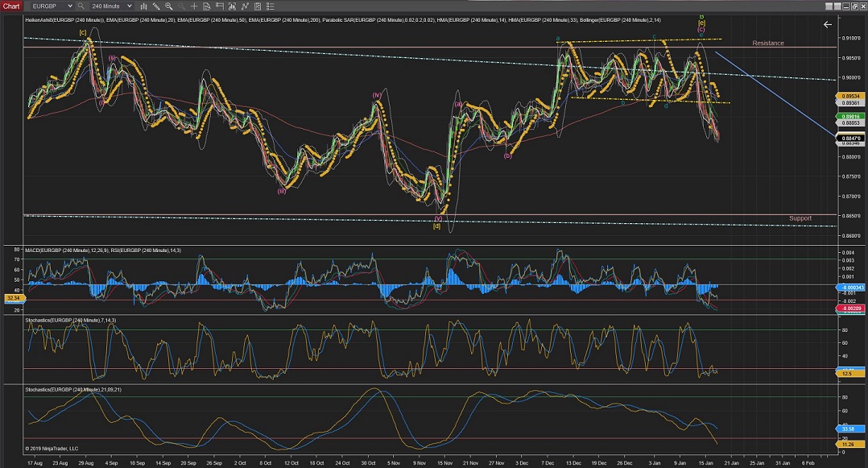Open the 240 Minute interval dropdown
Screen dimensions: 868x468
point(111,6)
